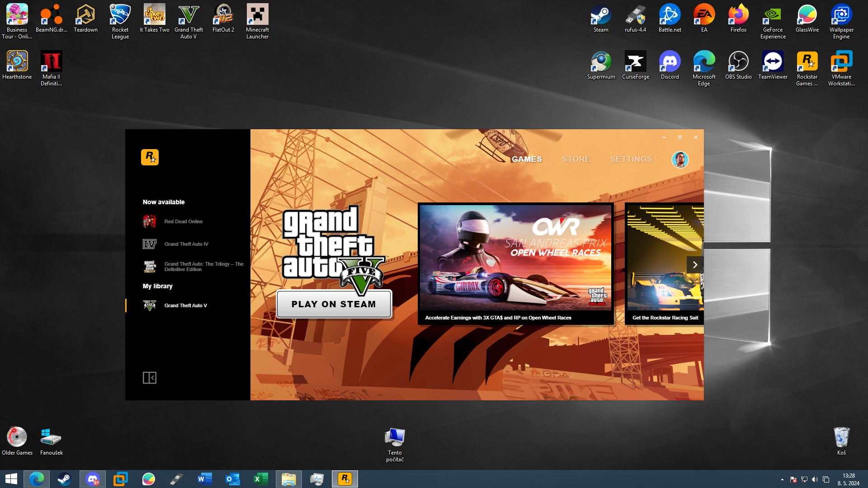
Task: Click the GTA IV icon in sidebar
Action: coord(150,244)
